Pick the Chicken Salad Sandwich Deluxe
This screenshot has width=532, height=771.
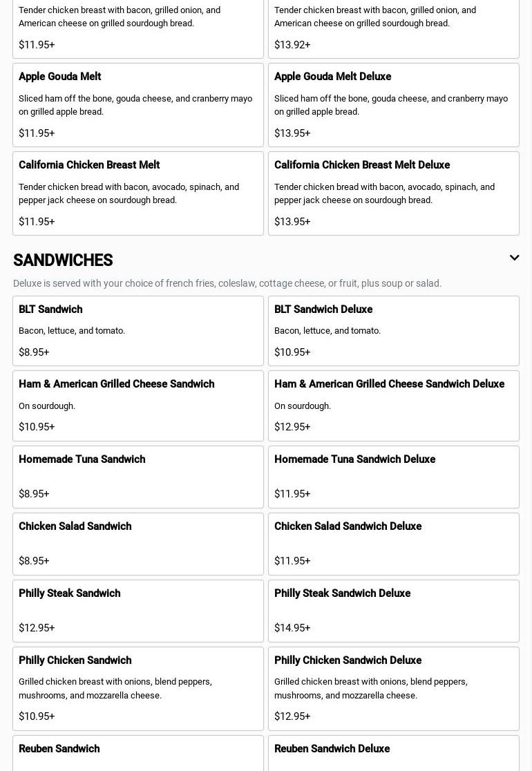point(393,544)
